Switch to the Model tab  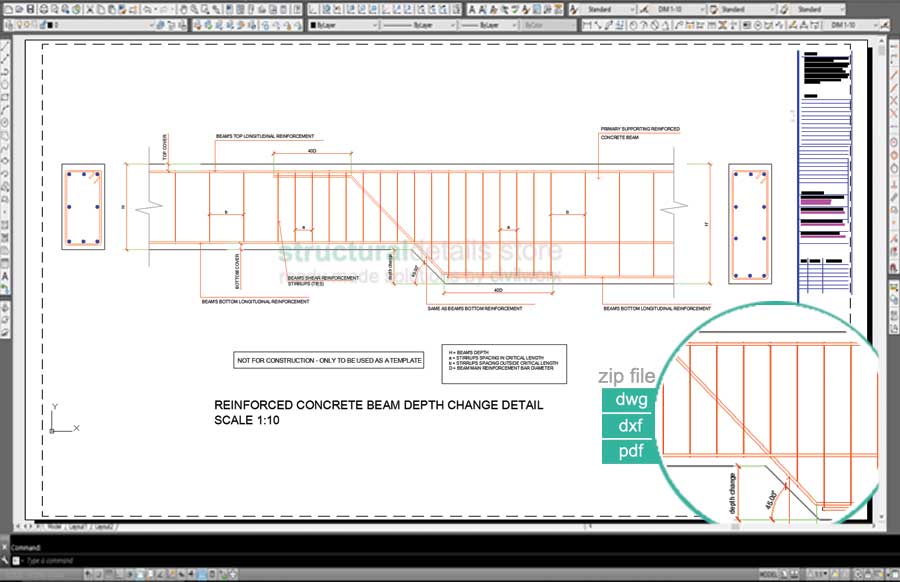(52, 525)
